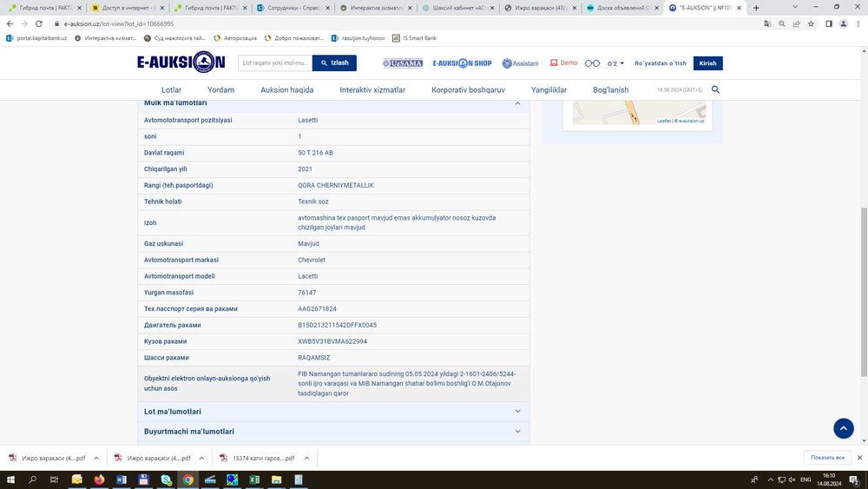Screen dimensions: 868x489
Task: Open the Yordam menu
Action: (220, 89)
